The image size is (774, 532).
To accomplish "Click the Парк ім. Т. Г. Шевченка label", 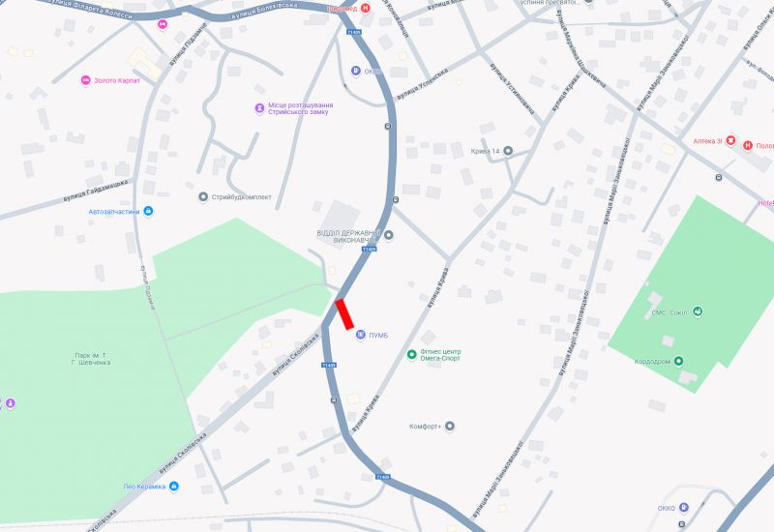I will [x=92, y=359].
